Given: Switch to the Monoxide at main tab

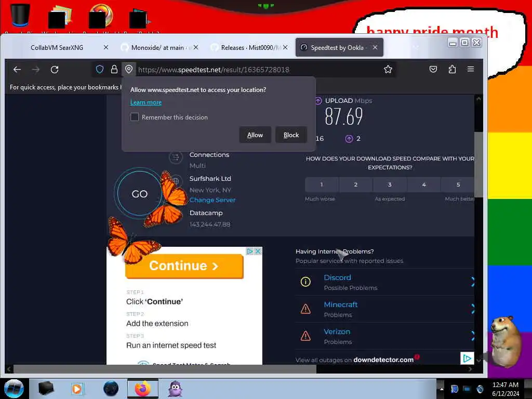Looking at the screenshot, I should (157, 47).
